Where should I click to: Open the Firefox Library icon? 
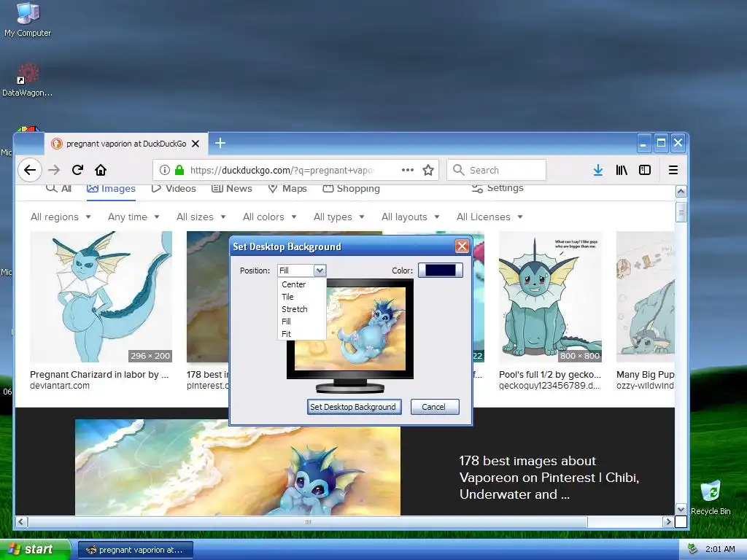tap(622, 170)
